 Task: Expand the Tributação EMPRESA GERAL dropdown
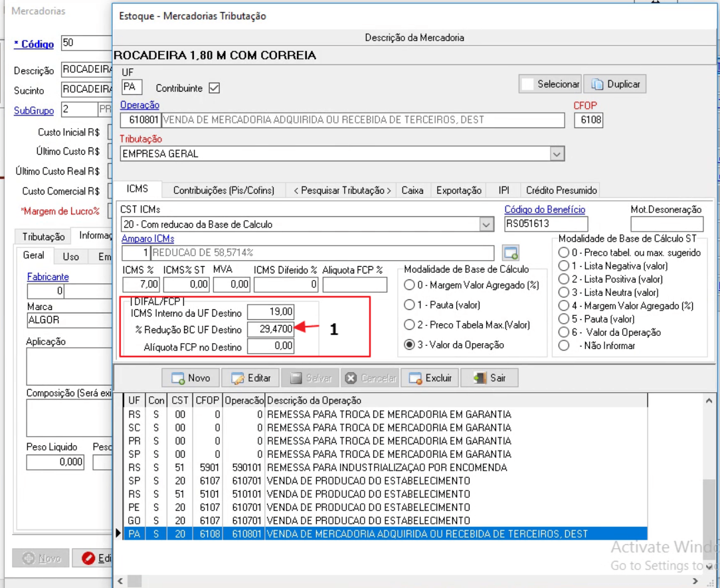[557, 154]
